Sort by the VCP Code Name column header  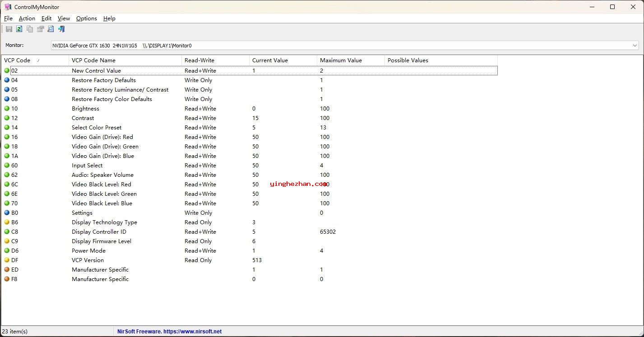pyautogui.click(x=125, y=60)
